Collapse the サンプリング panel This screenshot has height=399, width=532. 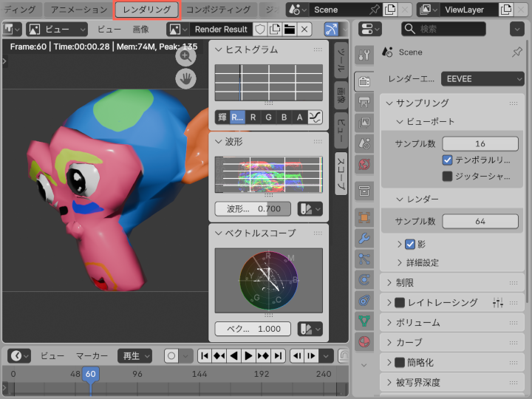click(389, 103)
